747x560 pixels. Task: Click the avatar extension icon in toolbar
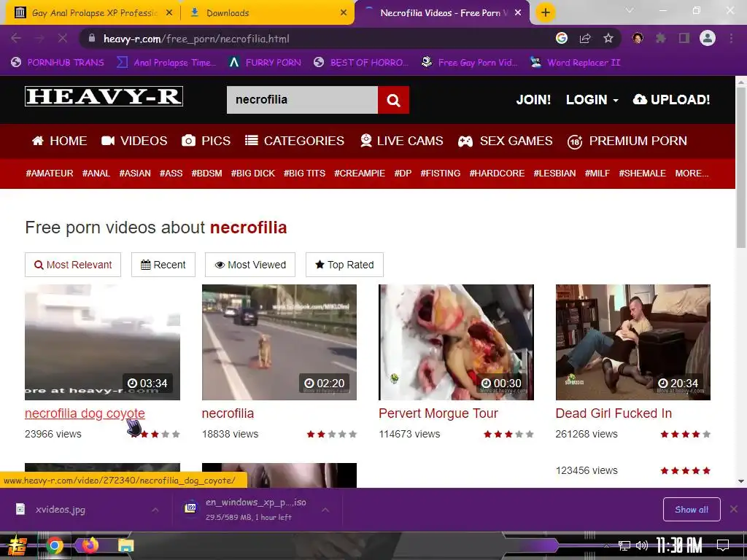pyautogui.click(x=638, y=39)
